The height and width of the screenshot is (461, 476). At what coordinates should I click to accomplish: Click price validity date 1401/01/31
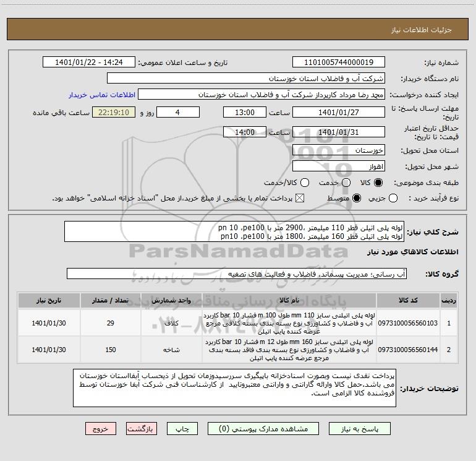pyautogui.click(x=339, y=132)
